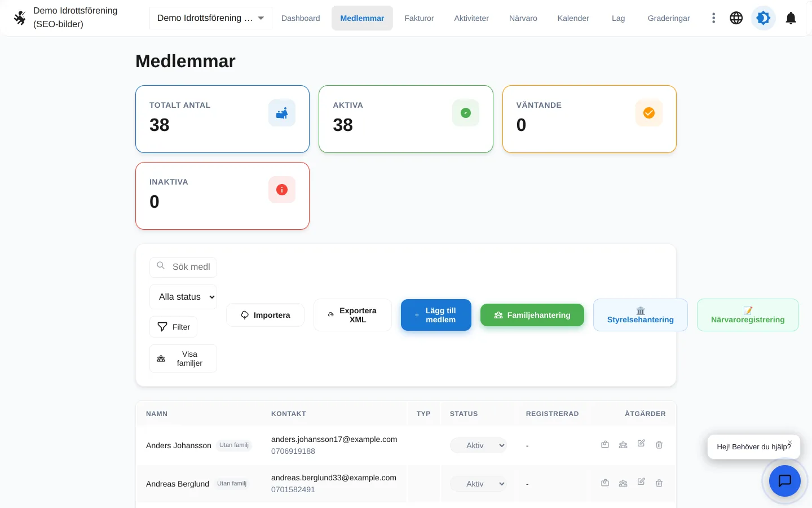Open Närvaroregistrering
Screen dimensions: 812x508
748,315
